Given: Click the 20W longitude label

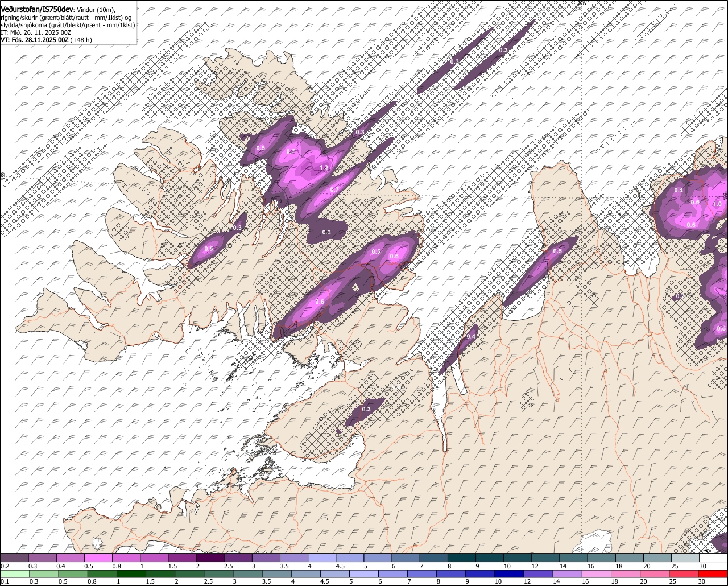Looking at the screenshot, I should pos(581,3).
